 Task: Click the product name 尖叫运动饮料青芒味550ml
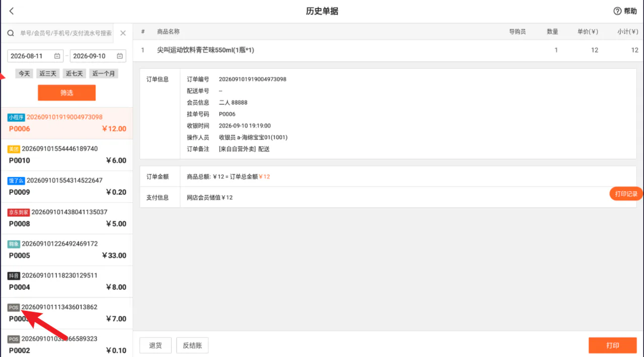tap(205, 50)
